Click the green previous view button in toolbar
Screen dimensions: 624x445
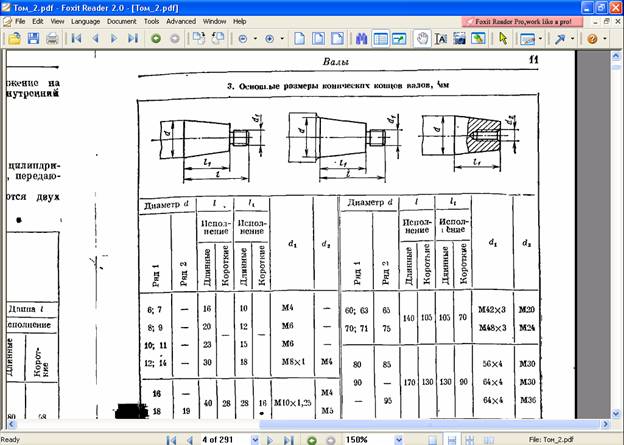tap(155, 38)
